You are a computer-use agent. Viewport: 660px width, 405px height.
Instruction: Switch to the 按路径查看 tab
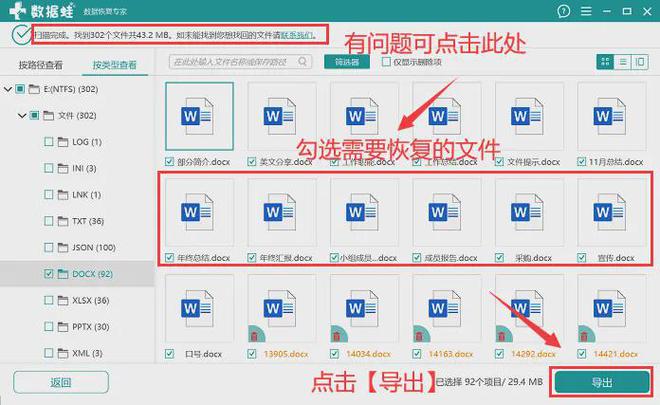pos(40,65)
